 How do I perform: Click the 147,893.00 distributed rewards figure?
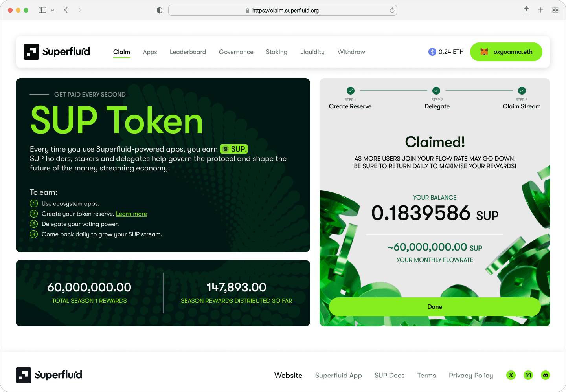click(237, 288)
